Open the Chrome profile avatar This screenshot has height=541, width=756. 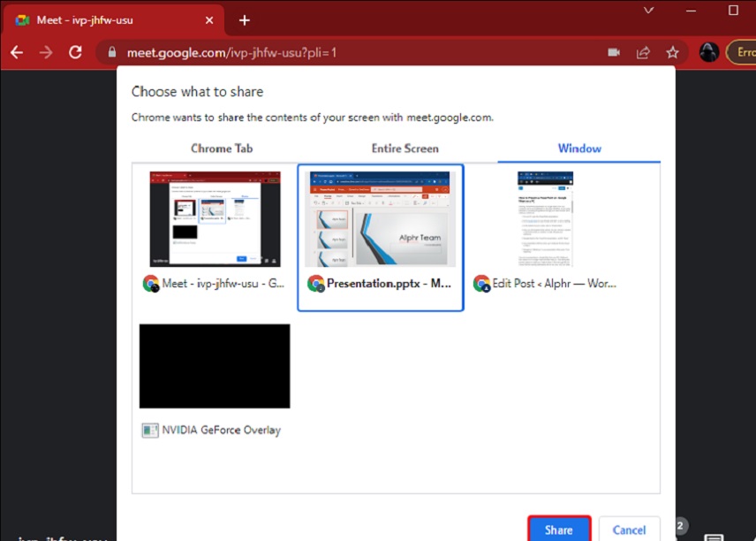(708, 52)
